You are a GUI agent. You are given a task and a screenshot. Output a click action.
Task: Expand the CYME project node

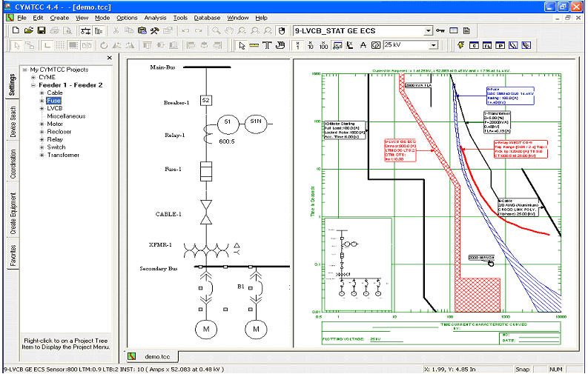pos(33,78)
